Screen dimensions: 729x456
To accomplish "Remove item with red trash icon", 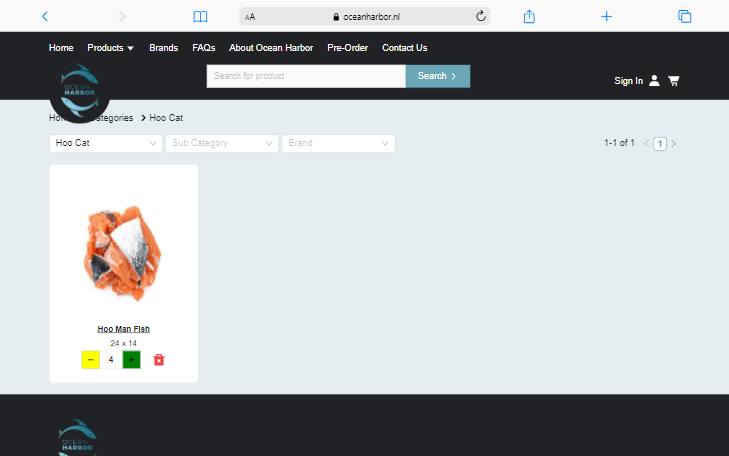I will point(159,360).
